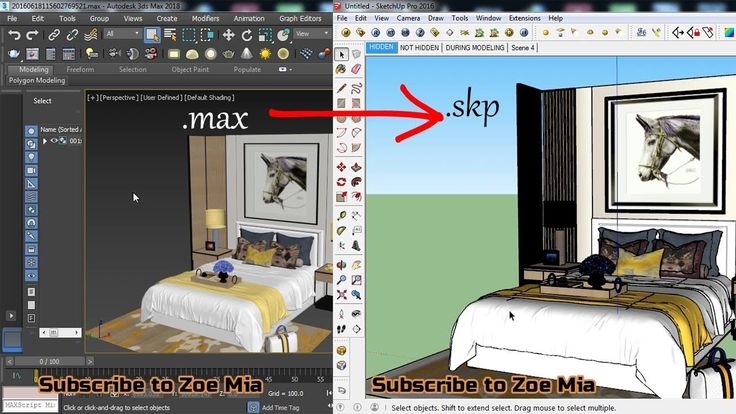Click the cone primitive icon in 3ds Max

tap(247, 54)
